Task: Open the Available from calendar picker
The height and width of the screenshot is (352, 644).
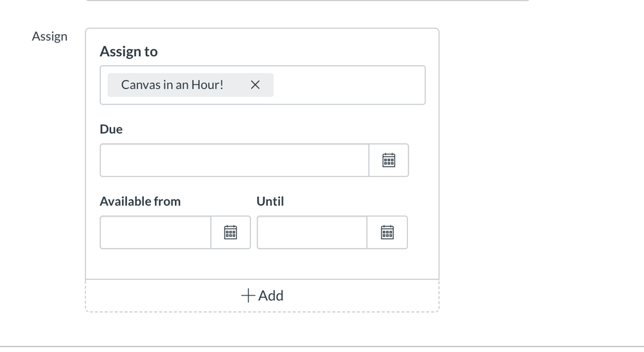Action: [x=230, y=233]
